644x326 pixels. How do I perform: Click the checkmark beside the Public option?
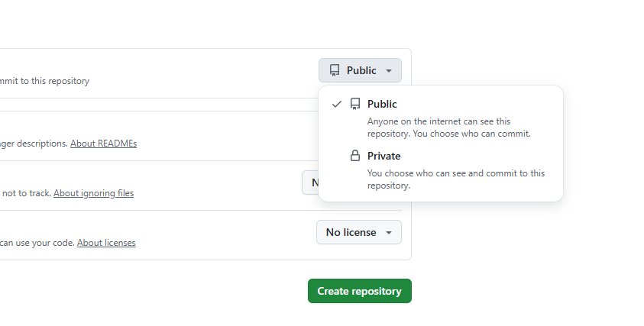click(337, 104)
